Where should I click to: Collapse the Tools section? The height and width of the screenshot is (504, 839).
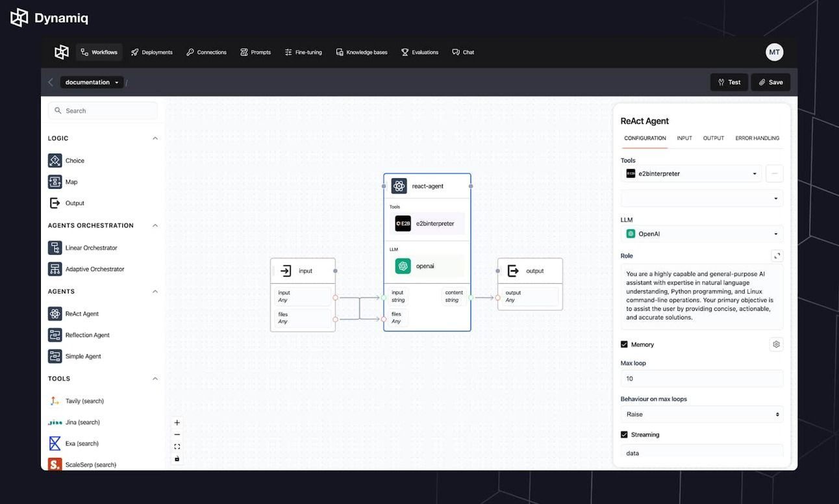point(155,379)
